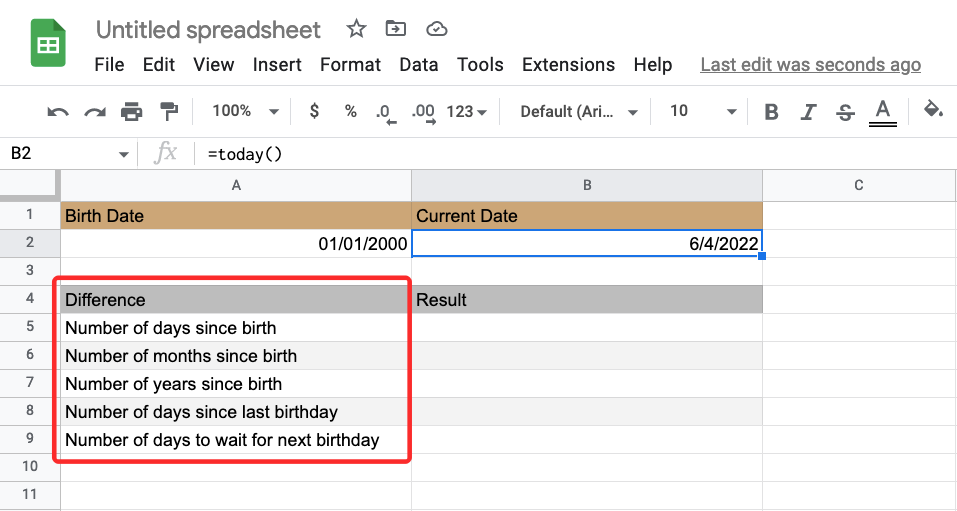Select Number of days to wait for next birthday
The height and width of the screenshot is (511, 957).
pyautogui.click(x=236, y=440)
